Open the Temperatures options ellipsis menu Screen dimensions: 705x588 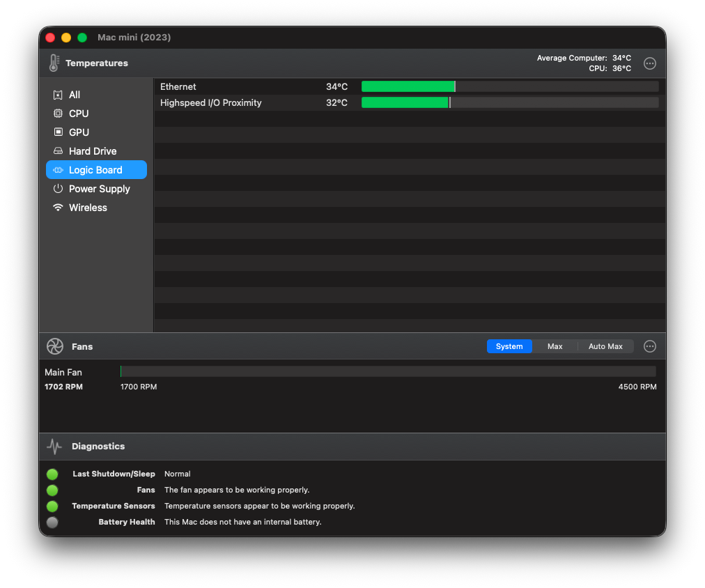pyautogui.click(x=650, y=63)
